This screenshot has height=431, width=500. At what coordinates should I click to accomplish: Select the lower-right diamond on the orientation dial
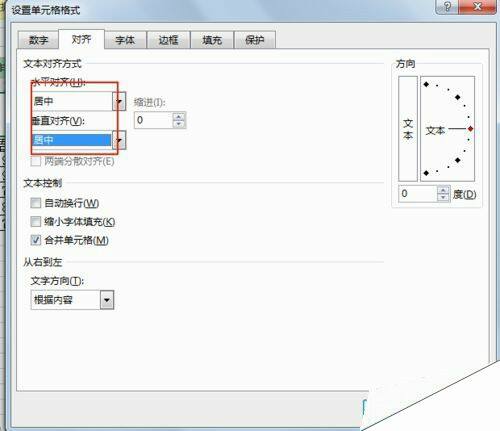pos(458,160)
